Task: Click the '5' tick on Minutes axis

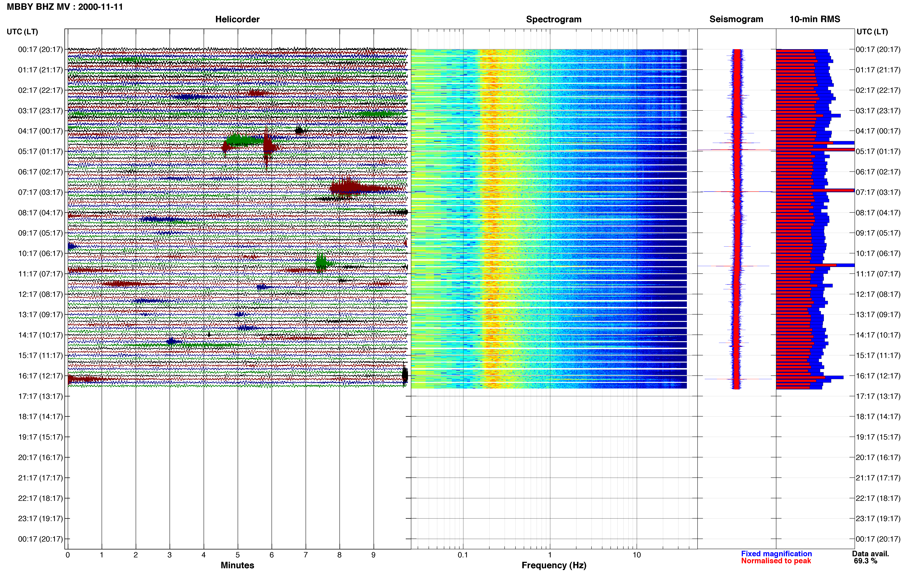Action: [238, 555]
